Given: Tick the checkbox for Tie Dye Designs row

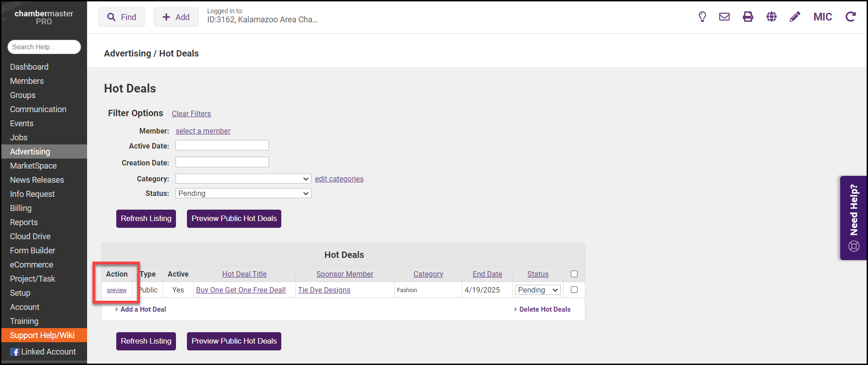Looking at the screenshot, I should point(574,290).
